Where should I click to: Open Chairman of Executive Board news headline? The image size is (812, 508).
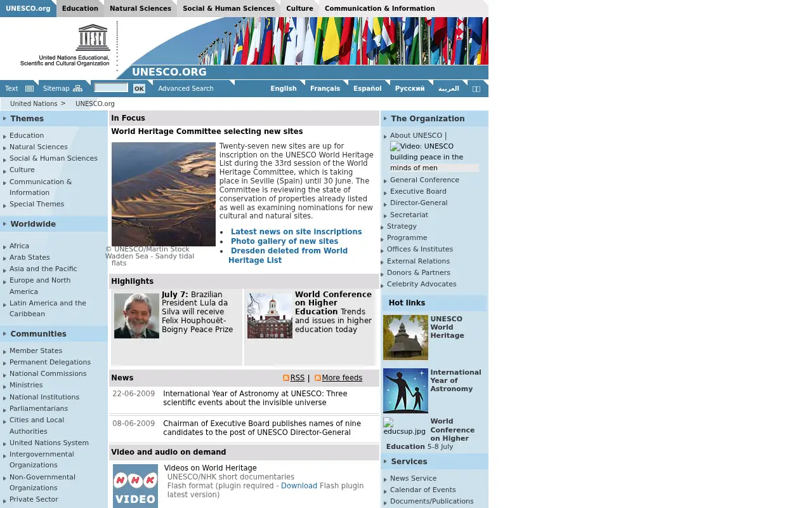(x=262, y=428)
